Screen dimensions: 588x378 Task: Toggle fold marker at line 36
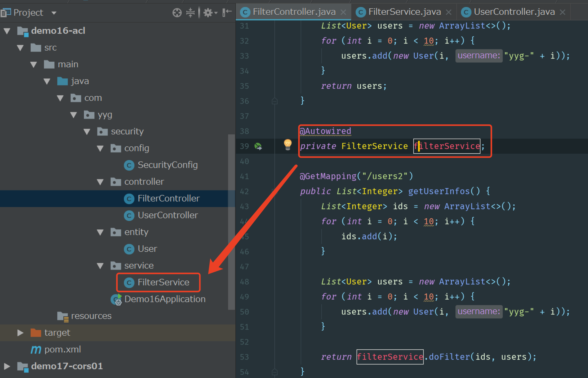pyautogui.click(x=274, y=101)
